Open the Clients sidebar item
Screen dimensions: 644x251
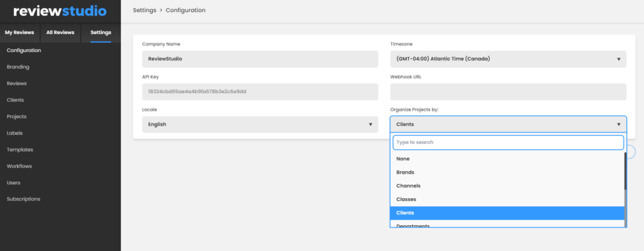tap(15, 100)
